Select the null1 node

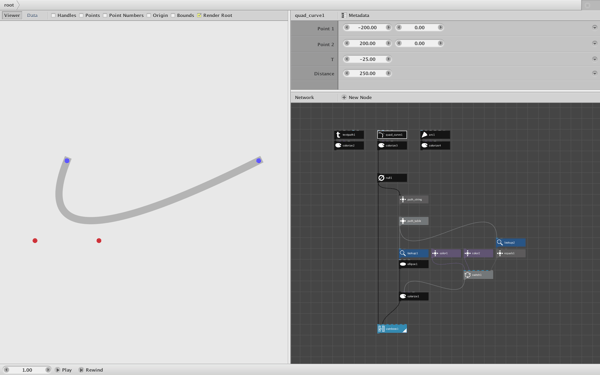[x=392, y=178]
